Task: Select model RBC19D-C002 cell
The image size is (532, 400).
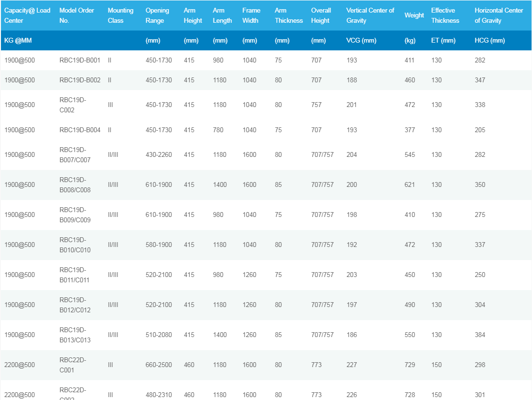Action: point(73,105)
